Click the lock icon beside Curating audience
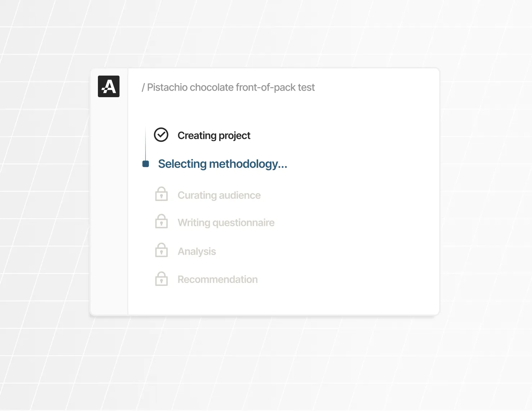Viewport: 532px width, 411px height. click(161, 194)
